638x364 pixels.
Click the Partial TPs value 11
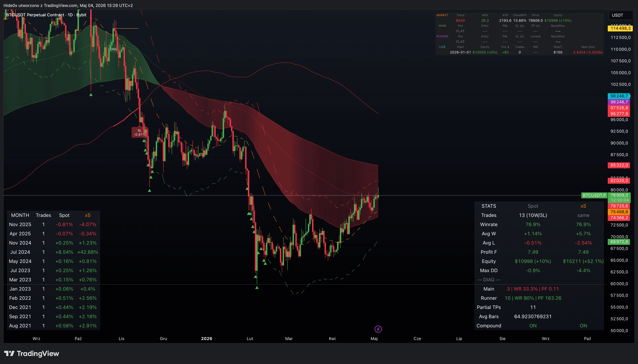pyautogui.click(x=533, y=307)
